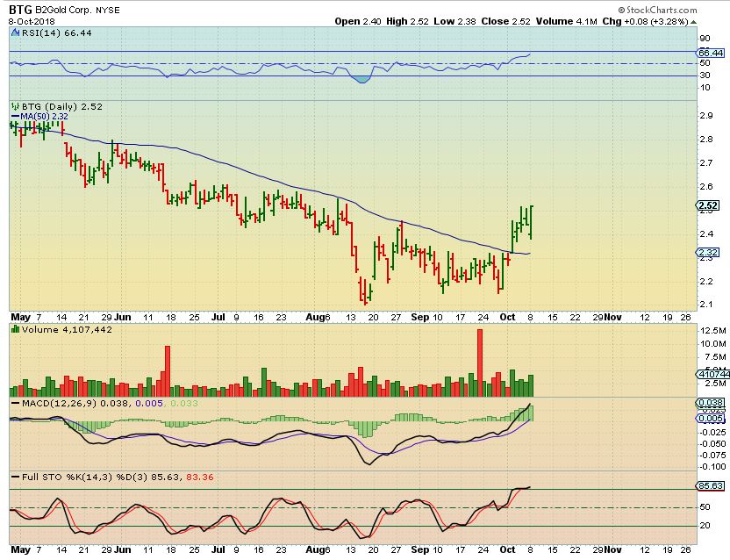Click the stochastic %D value 83.36
This screenshot has height=560, width=730.
click(200, 477)
